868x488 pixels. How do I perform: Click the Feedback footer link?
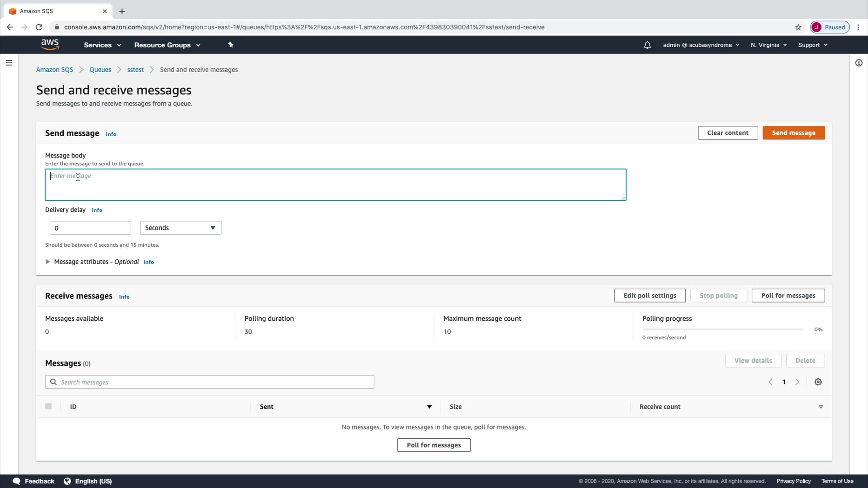click(x=40, y=481)
